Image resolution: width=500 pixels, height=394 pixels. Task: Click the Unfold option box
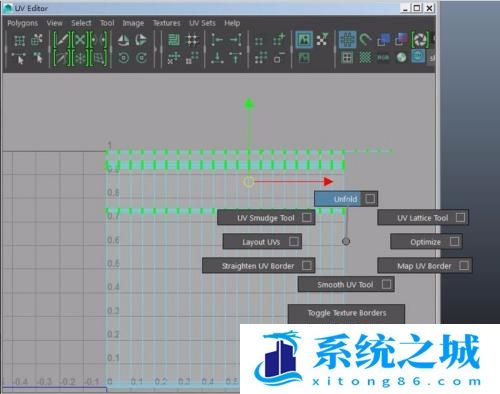click(370, 199)
